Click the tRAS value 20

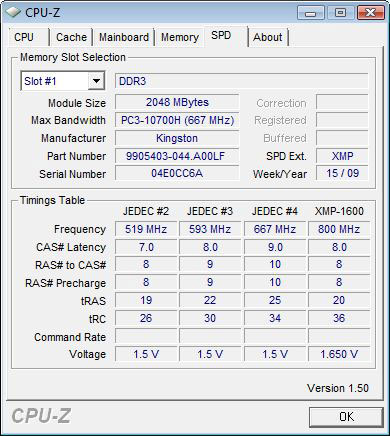(x=339, y=300)
